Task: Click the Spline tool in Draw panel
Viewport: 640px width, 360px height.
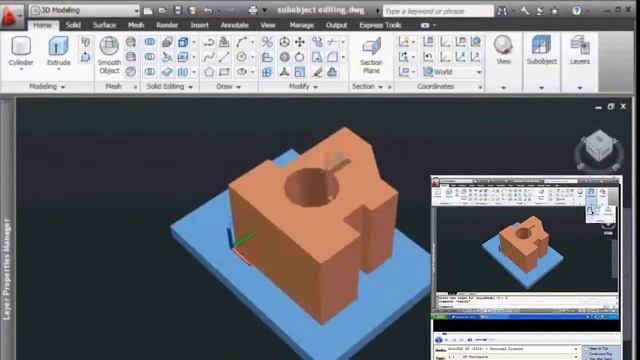Action: click(x=209, y=57)
